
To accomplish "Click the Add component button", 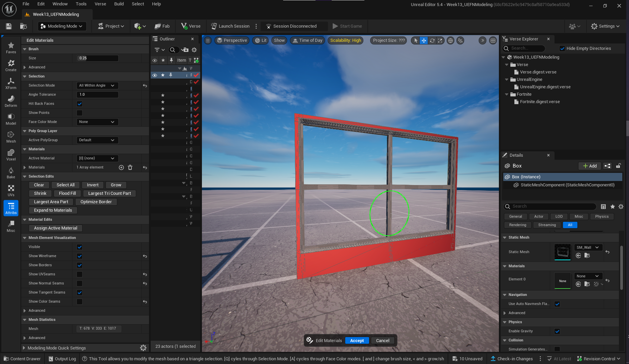I will (x=590, y=166).
